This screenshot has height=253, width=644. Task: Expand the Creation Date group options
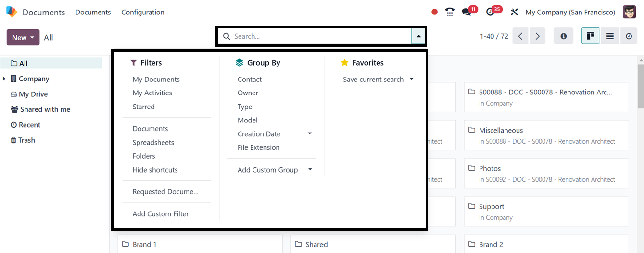[x=310, y=133]
